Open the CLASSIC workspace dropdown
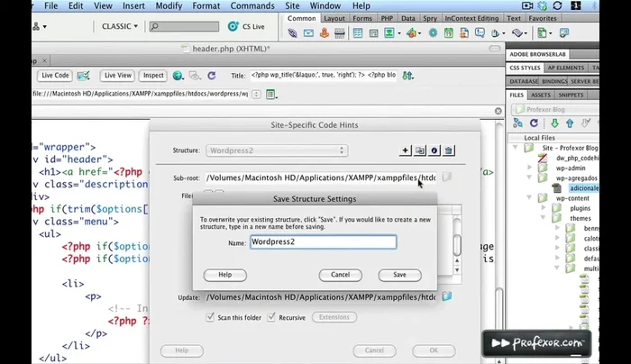631x364 pixels. 120,26
